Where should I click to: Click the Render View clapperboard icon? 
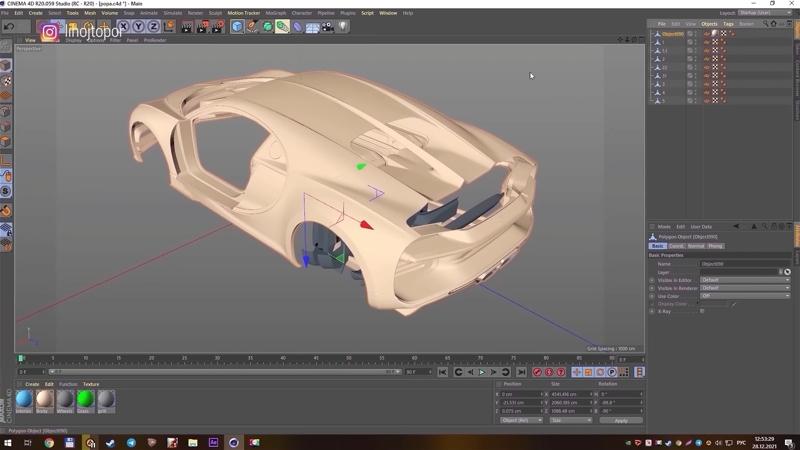pos(187,27)
